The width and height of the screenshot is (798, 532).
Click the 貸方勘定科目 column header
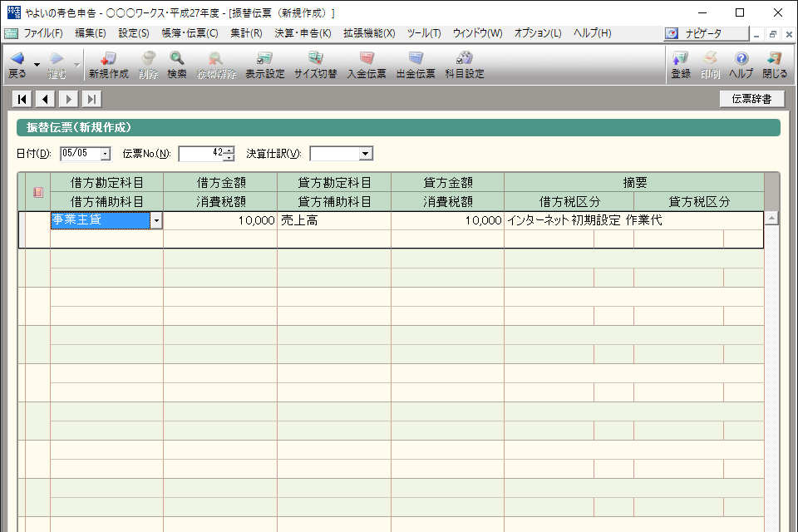(334, 182)
